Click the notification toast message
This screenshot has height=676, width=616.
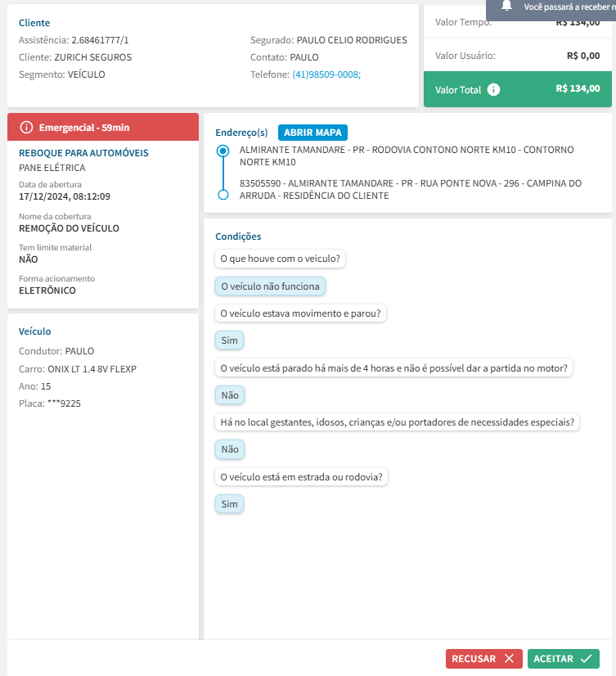pyautogui.click(x=564, y=7)
